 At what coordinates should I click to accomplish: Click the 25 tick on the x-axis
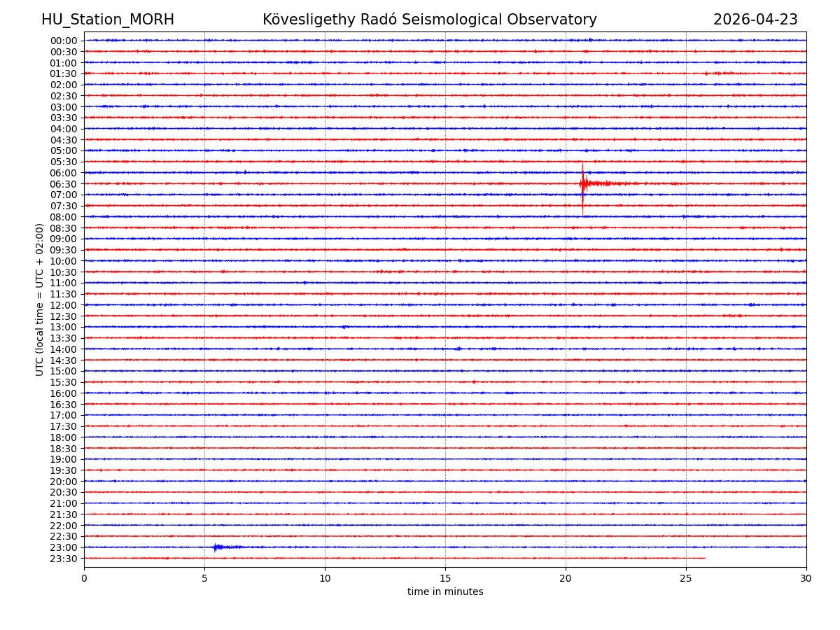click(x=686, y=578)
